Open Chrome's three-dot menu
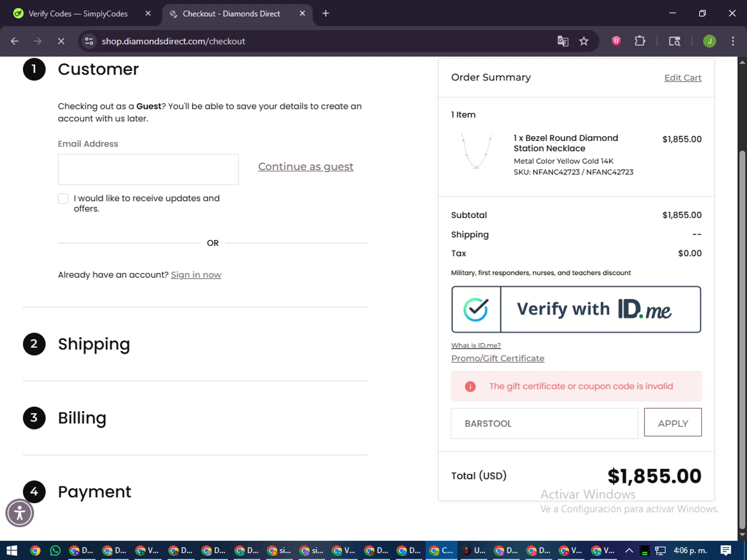747x560 pixels. point(733,41)
